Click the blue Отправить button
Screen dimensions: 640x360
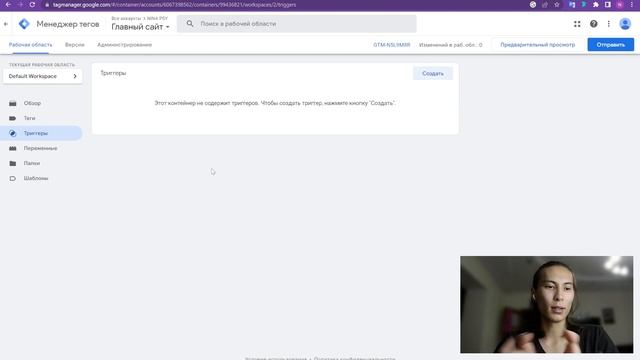[x=611, y=44]
